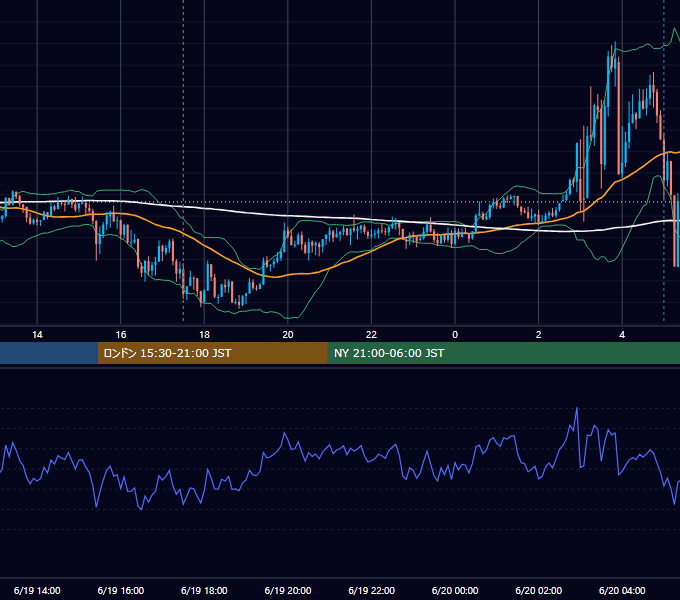Click the 6/20 00:00 time label
This screenshot has height=600, width=680.
coord(455,590)
